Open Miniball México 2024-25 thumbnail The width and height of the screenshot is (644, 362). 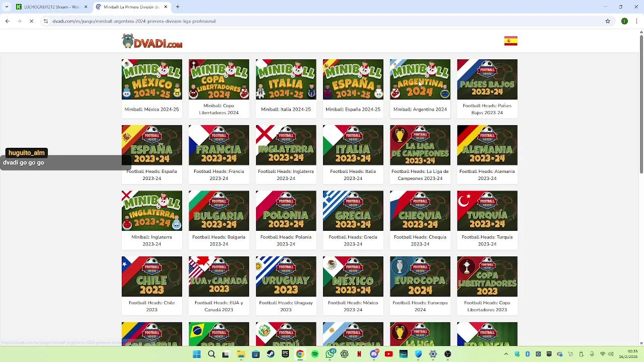tap(152, 79)
